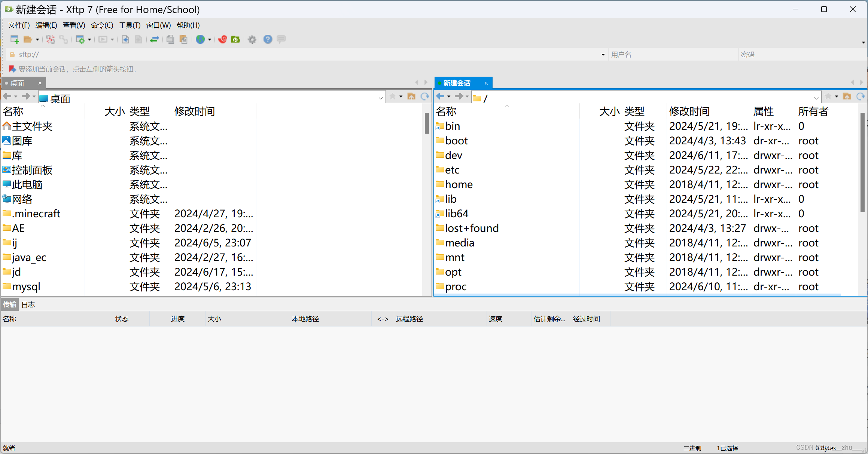This screenshot has height=454, width=868.
Task: Sort remote files by 修改时间 column
Action: click(689, 111)
